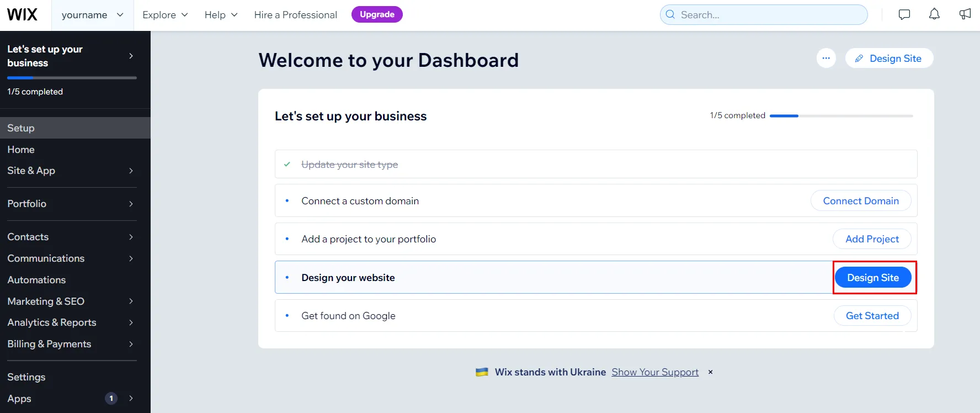Select the Design your website row
Viewport: 980px width, 413px height.
point(596,277)
